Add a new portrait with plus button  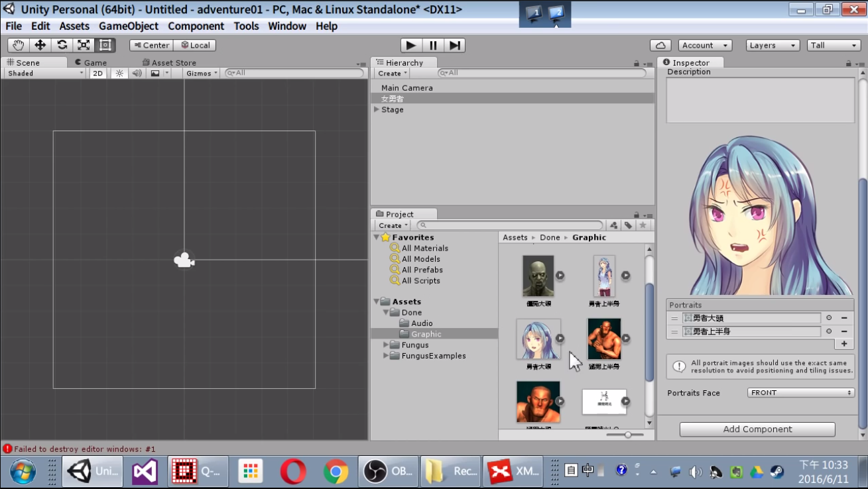click(844, 344)
